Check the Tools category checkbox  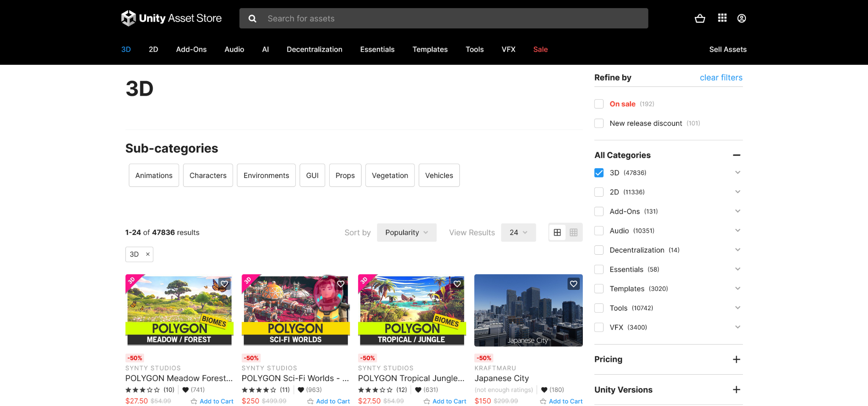click(599, 308)
